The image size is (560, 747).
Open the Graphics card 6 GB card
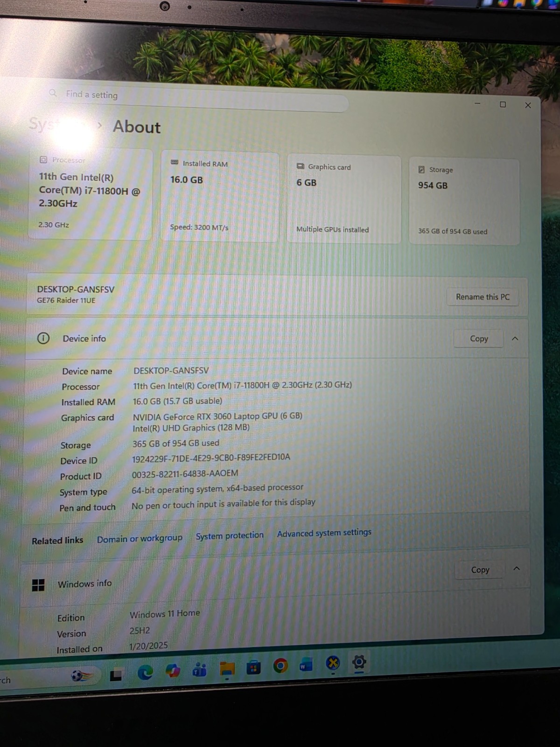click(x=344, y=199)
